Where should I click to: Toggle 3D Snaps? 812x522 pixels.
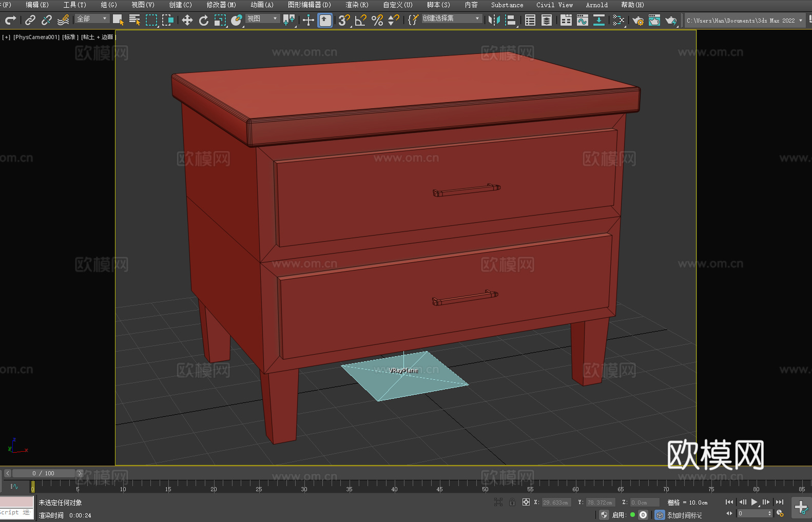[344, 20]
